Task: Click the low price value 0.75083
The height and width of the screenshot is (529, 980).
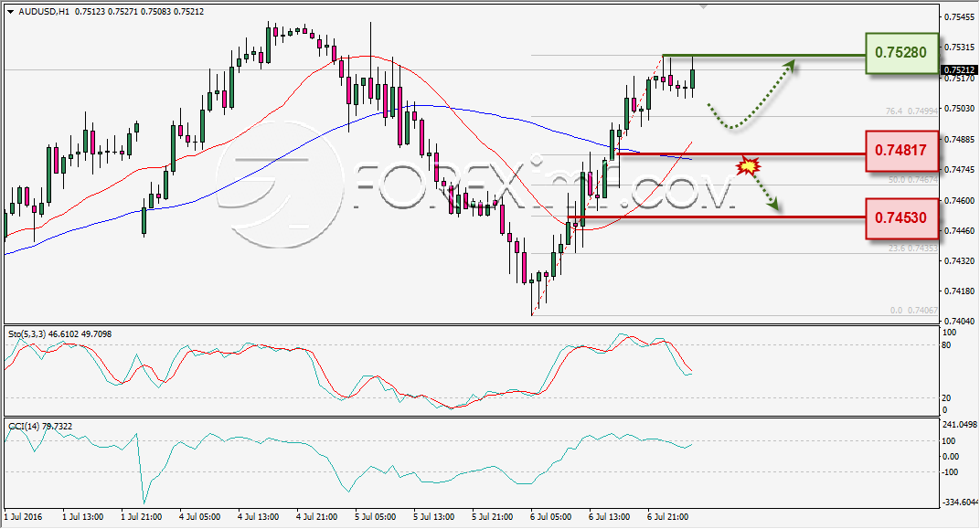Action: point(155,11)
